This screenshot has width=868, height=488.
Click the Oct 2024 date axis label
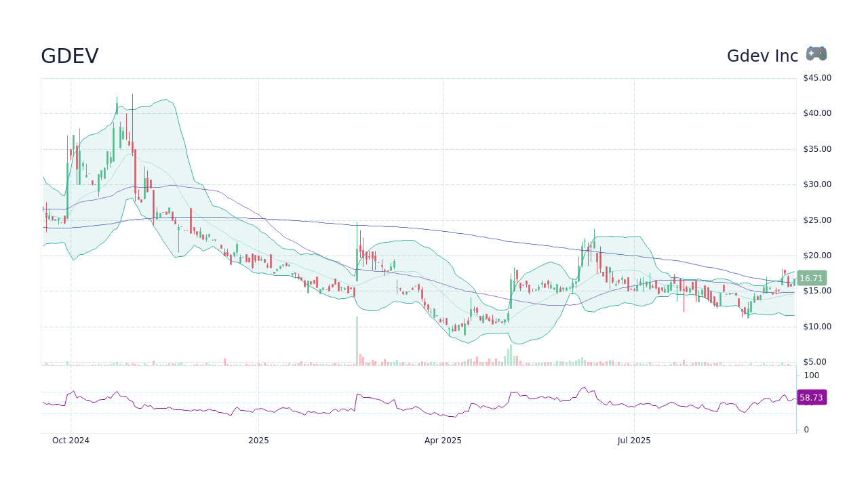71,441
